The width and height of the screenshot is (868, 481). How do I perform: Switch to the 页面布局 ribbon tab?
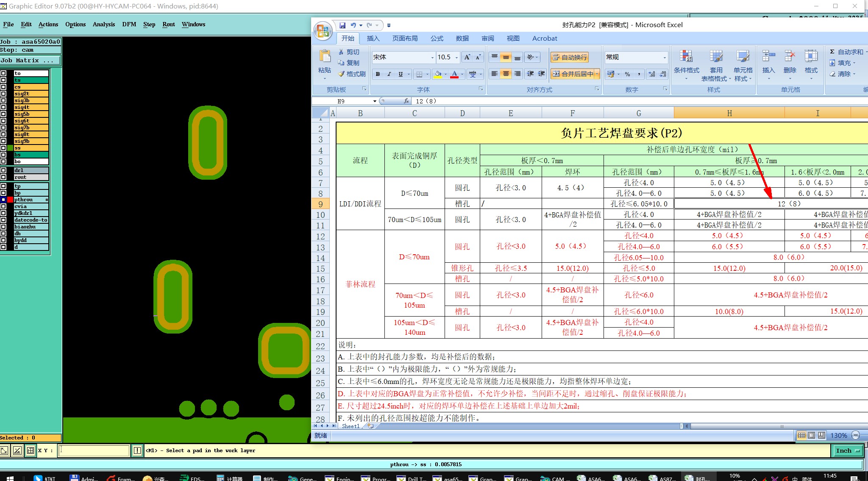[x=405, y=39]
